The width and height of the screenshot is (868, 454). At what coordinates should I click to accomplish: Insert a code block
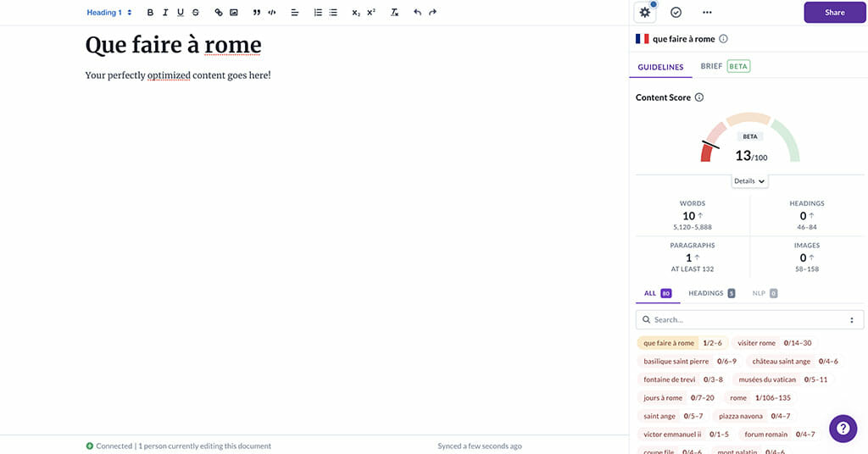point(272,12)
